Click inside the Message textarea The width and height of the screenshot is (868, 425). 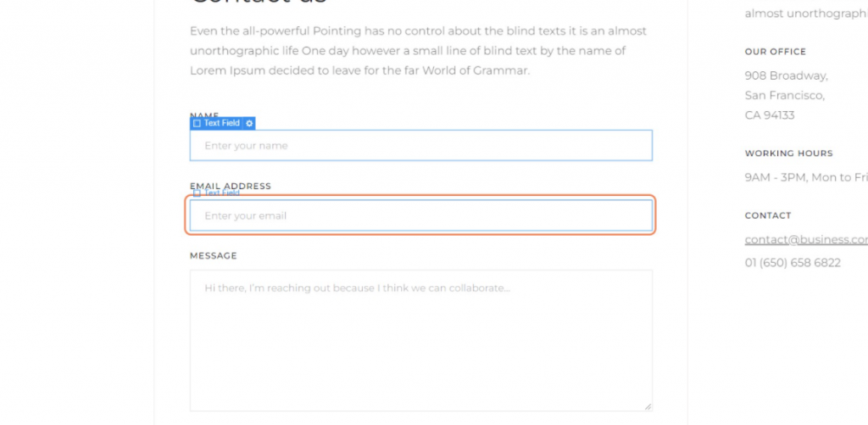(x=420, y=341)
